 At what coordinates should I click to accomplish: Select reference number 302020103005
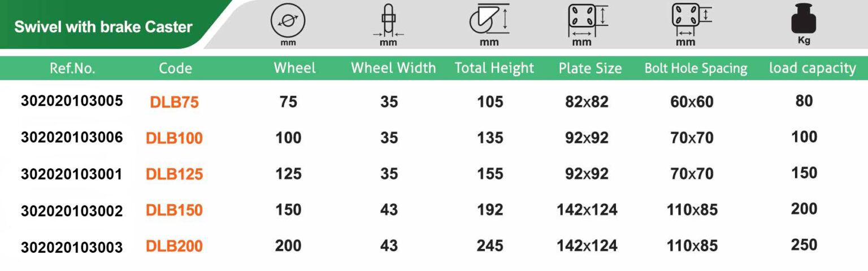coord(72,102)
